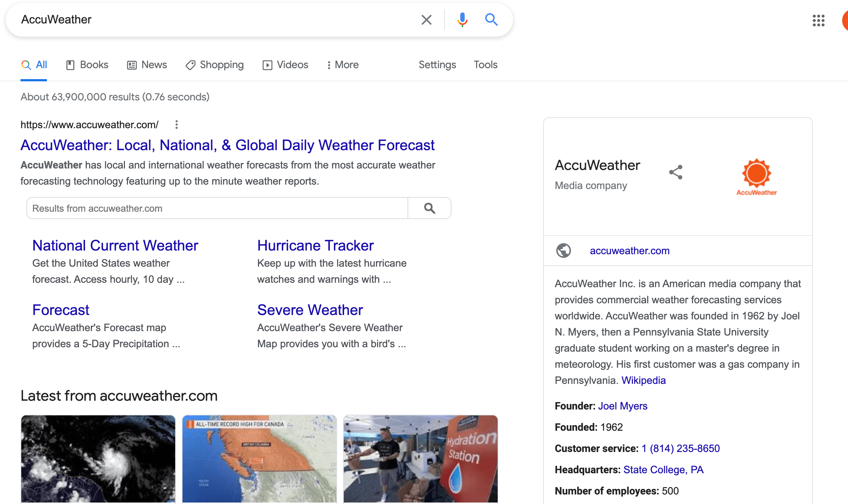Click the X to clear search input
The image size is (848, 504).
coord(426,20)
